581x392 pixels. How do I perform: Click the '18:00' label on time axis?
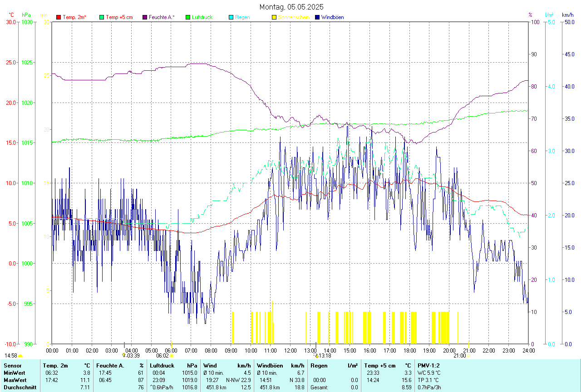(x=409, y=350)
